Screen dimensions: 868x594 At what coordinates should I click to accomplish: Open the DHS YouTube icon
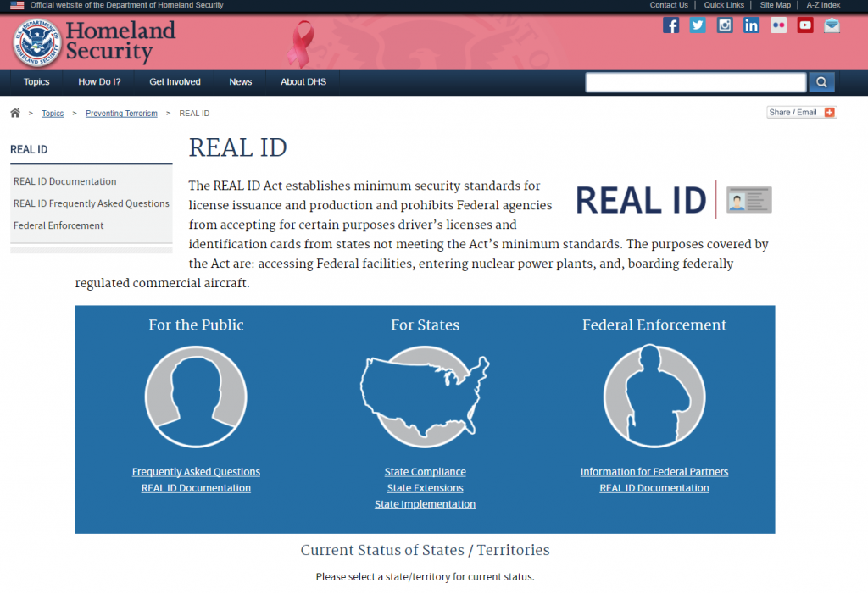pos(805,25)
